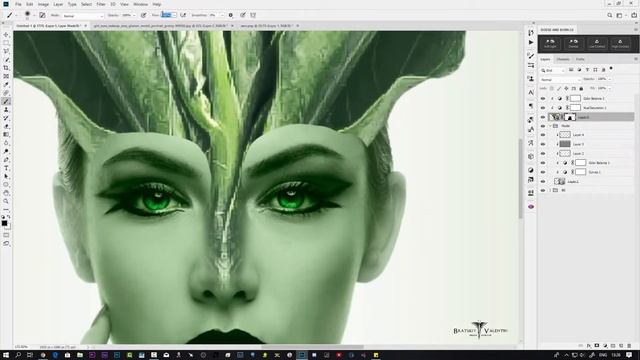Select the Clone Stamp tool
This screenshot has width=640, height=360.
coord(6,110)
